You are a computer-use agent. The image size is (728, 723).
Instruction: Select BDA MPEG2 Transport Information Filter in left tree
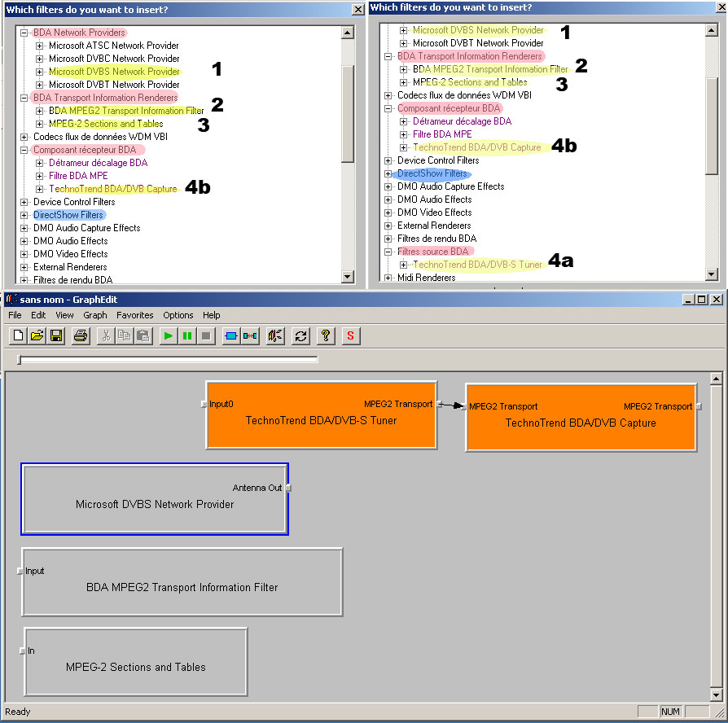[126, 111]
